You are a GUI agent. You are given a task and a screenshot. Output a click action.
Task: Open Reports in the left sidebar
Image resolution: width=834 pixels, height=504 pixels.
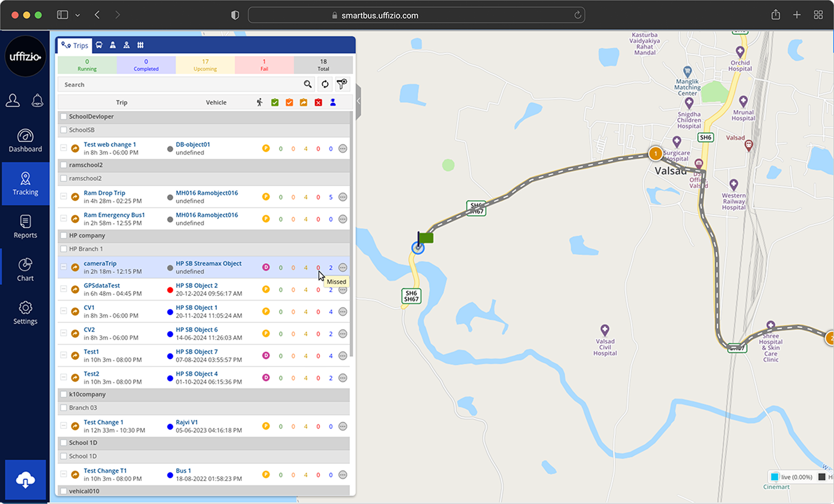(x=25, y=227)
